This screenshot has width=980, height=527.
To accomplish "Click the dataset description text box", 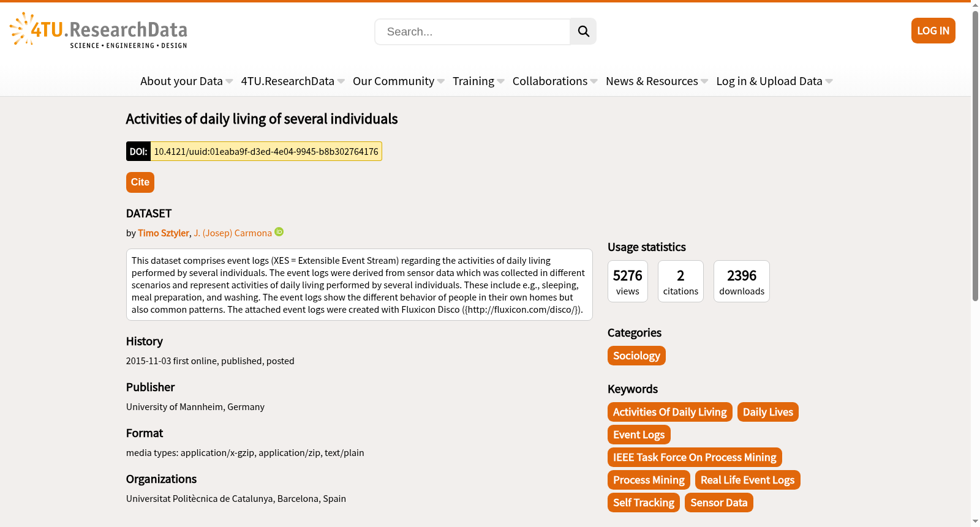I will click(x=360, y=285).
